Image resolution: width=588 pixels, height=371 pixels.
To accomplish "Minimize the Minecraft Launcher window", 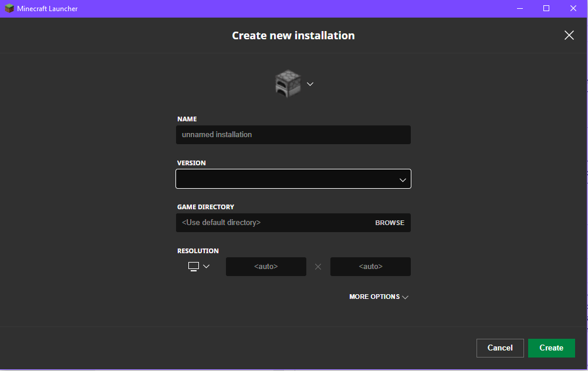I will [519, 9].
